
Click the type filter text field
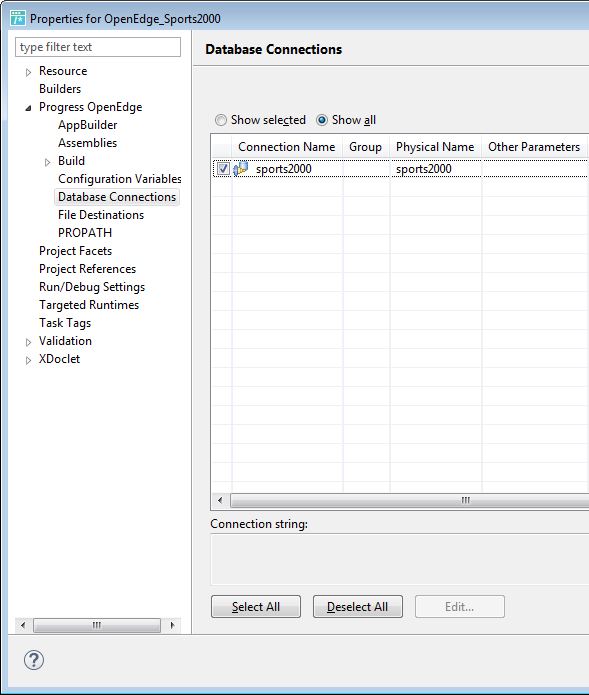98,47
